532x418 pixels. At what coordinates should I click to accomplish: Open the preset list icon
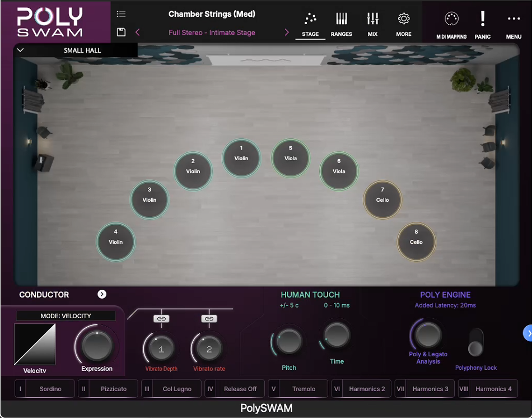(121, 14)
